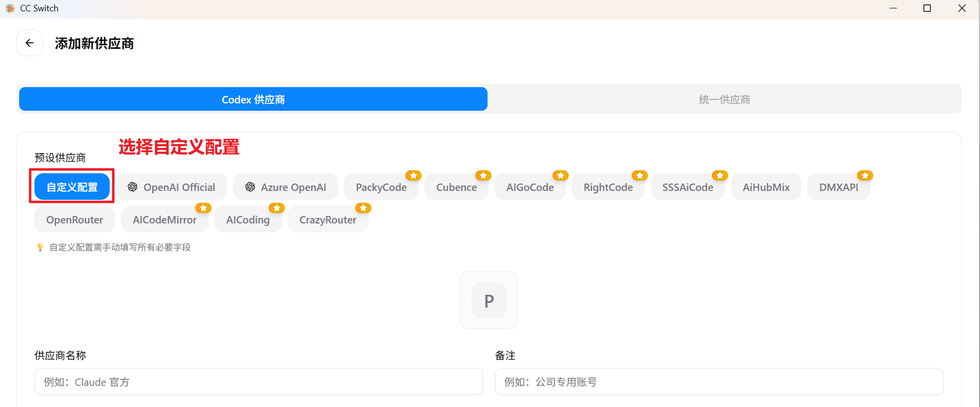The height and width of the screenshot is (407, 980).
Task: Click the lightbulb hint icon
Action: pos(40,247)
